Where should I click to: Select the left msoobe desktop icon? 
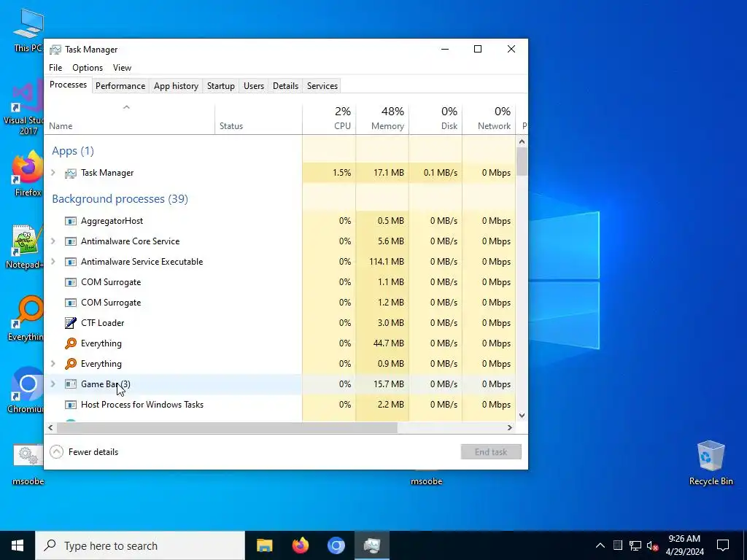pyautogui.click(x=28, y=464)
